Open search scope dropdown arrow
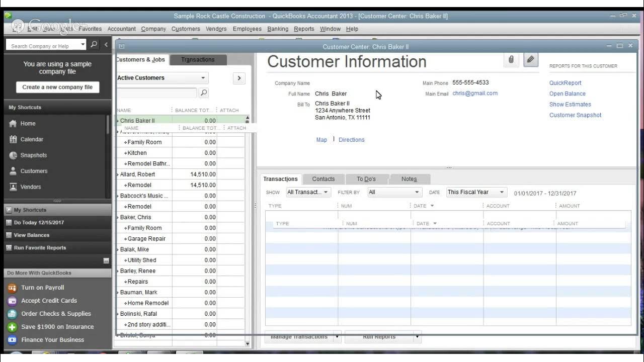The width and height of the screenshot is (644, 362). [x=83, y=45]
